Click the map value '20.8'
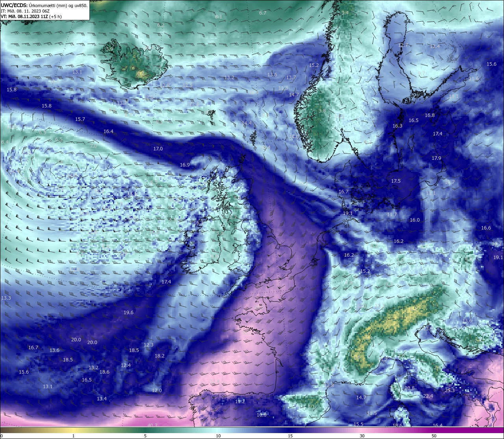 click(x=409, y=388)
